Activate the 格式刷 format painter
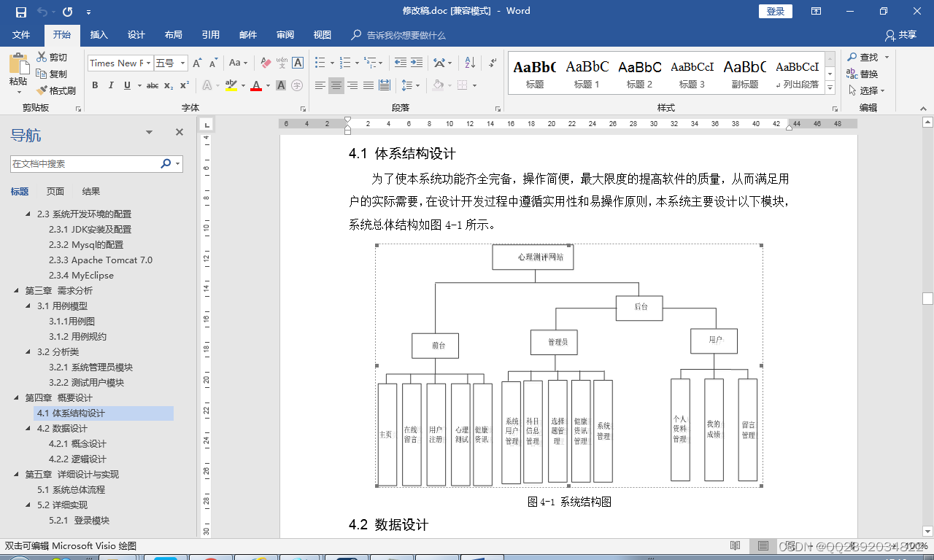Screen dimensions: 934x560 56,90
